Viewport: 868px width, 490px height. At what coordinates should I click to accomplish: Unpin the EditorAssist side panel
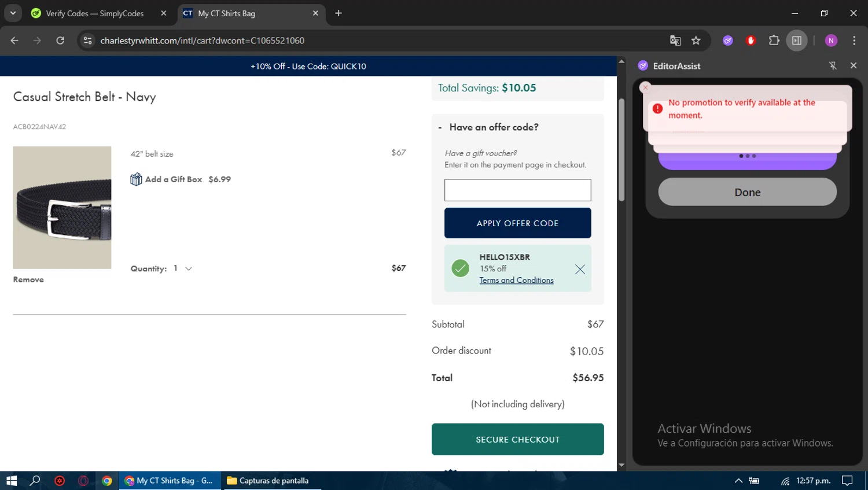833,66
